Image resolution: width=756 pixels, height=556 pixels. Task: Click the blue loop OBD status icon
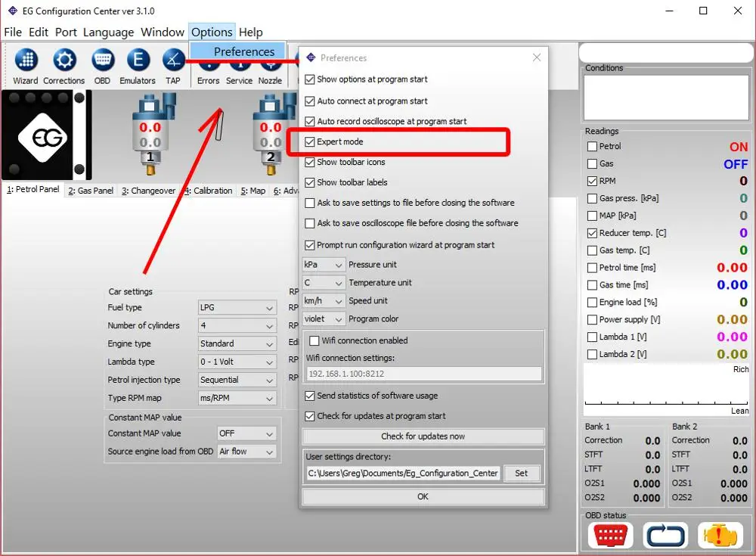click(x=666, y=536)
